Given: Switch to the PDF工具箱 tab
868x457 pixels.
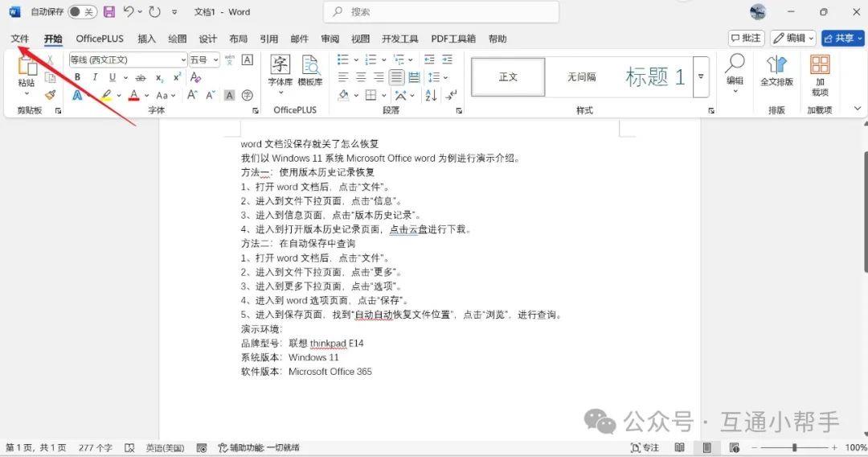Looking at the screenshot, I should click(453, 39).
